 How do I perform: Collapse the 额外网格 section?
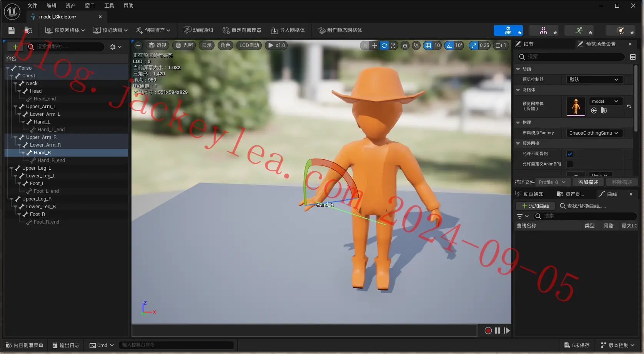[518, 144]
